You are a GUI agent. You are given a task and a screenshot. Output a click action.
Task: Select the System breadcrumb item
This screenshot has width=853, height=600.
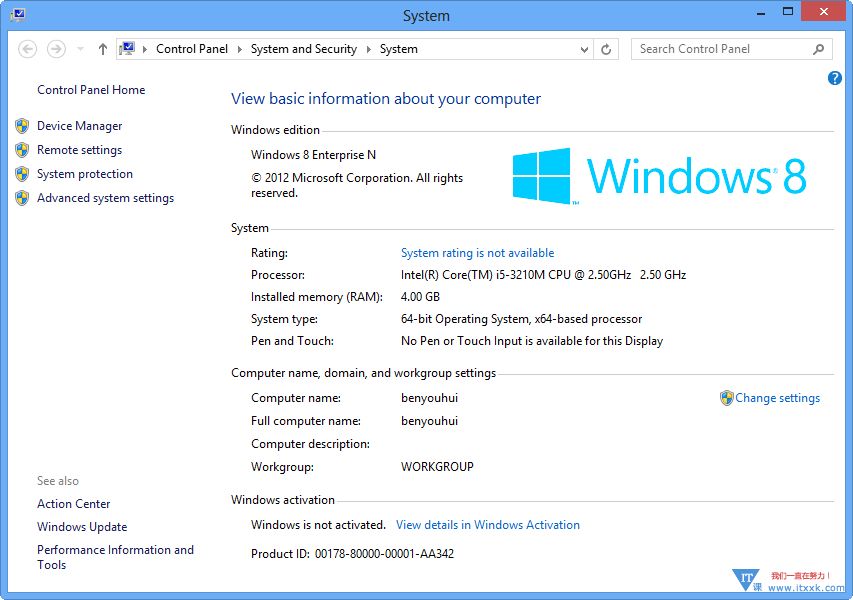coord(399,49)
